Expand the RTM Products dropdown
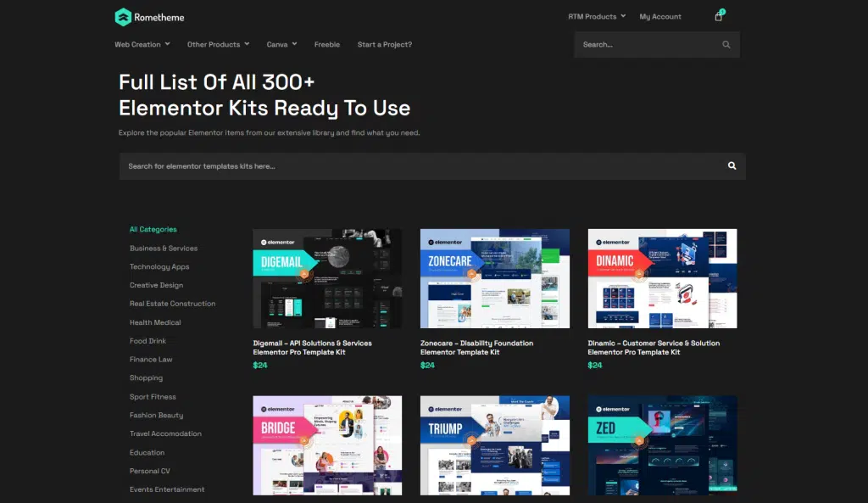Viewport: 868px width, 503px height. tap(597, 17)
